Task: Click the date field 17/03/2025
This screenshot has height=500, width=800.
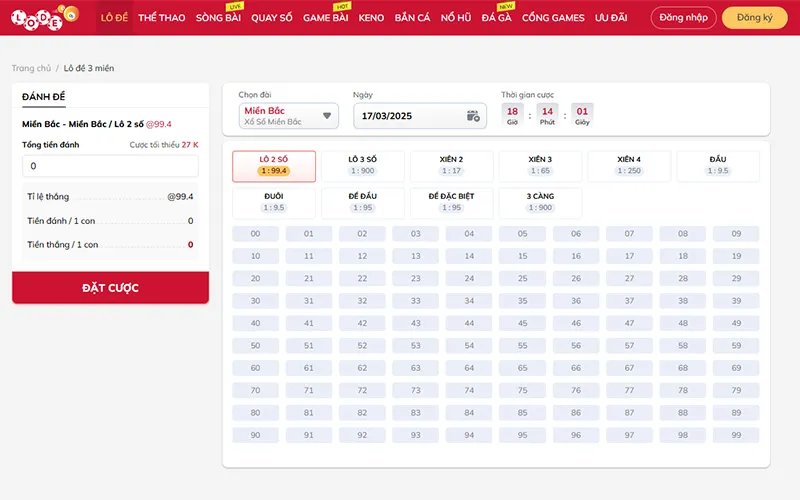Action: click(420, 116)
